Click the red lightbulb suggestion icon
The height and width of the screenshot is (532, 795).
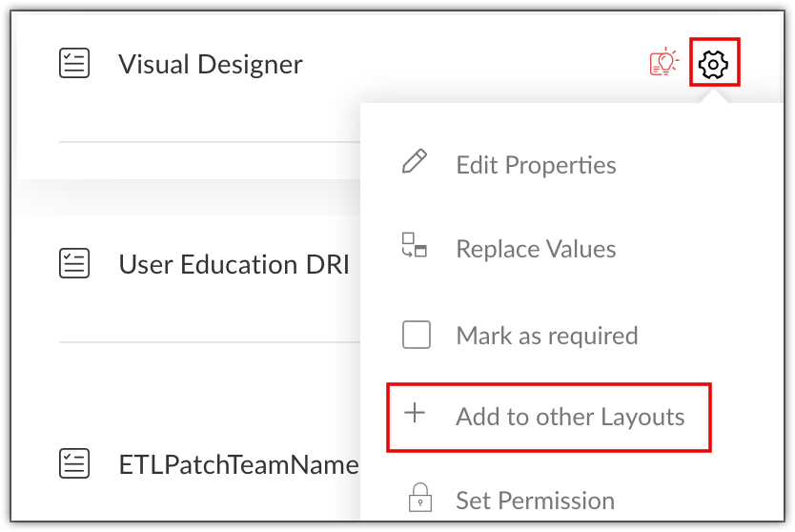click(663, 64)
